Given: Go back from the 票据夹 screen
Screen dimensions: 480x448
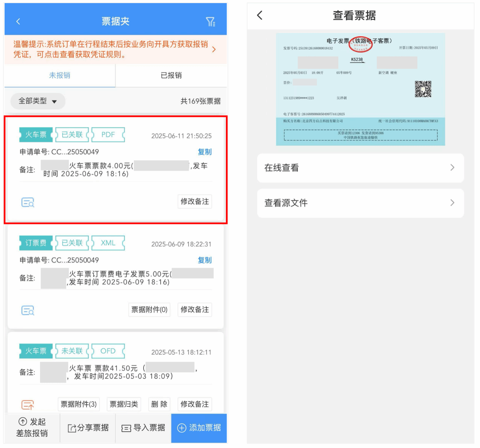Looking at the screenshot, I should 18,21.
